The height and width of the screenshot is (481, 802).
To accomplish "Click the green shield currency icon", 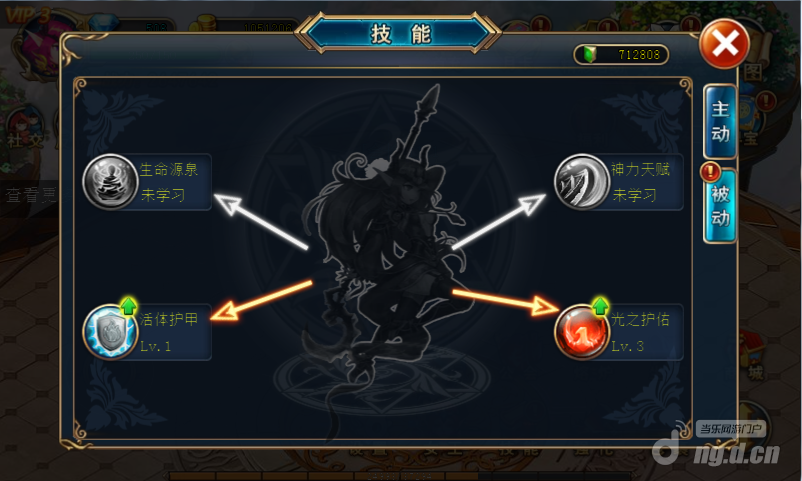I will (590, 54).
